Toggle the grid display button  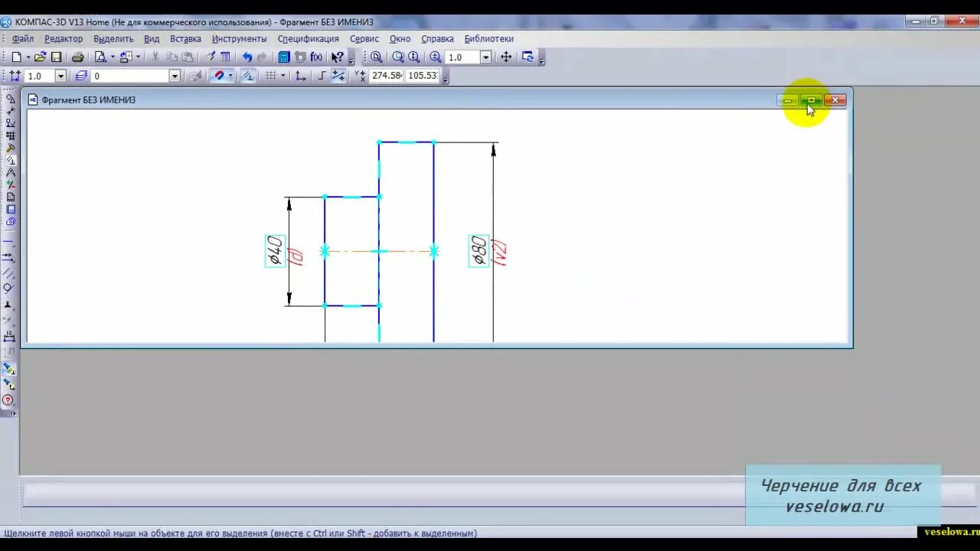point(270,76)
